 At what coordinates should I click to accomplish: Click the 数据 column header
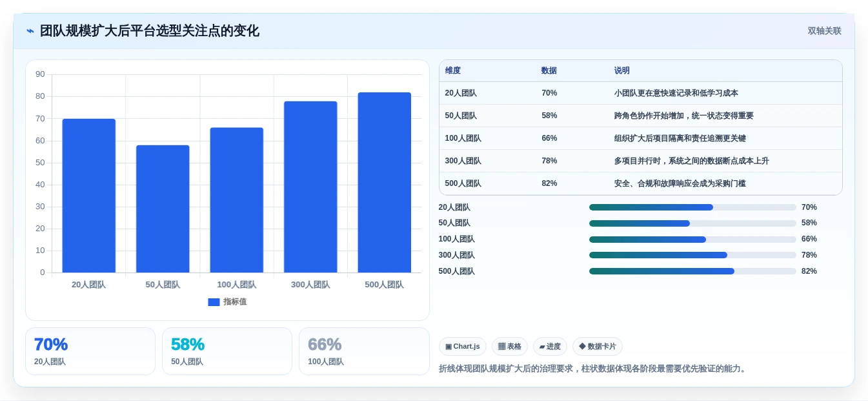(x=549, y=71)
